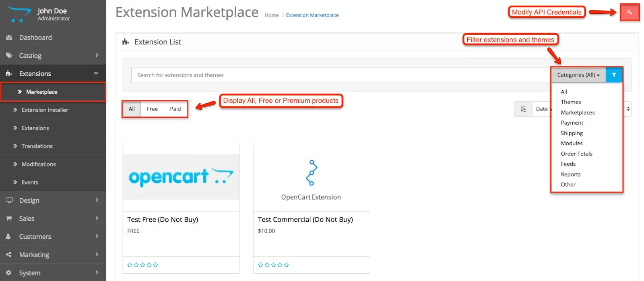644x281 pixels.
Task: Choose Payment from categories list
Action: click(572, 123)
